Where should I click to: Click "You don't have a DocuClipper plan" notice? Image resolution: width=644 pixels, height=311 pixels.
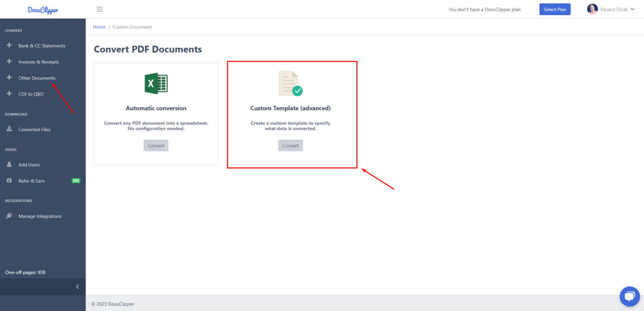pyautogui.click(x=485, y=9)
